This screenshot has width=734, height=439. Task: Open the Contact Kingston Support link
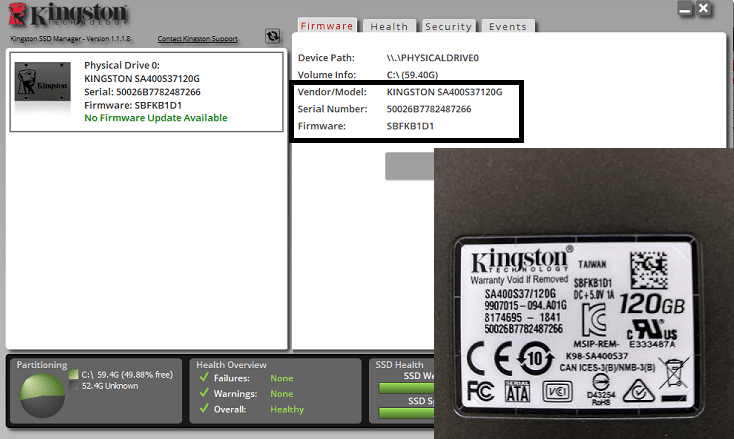(198, 38)
